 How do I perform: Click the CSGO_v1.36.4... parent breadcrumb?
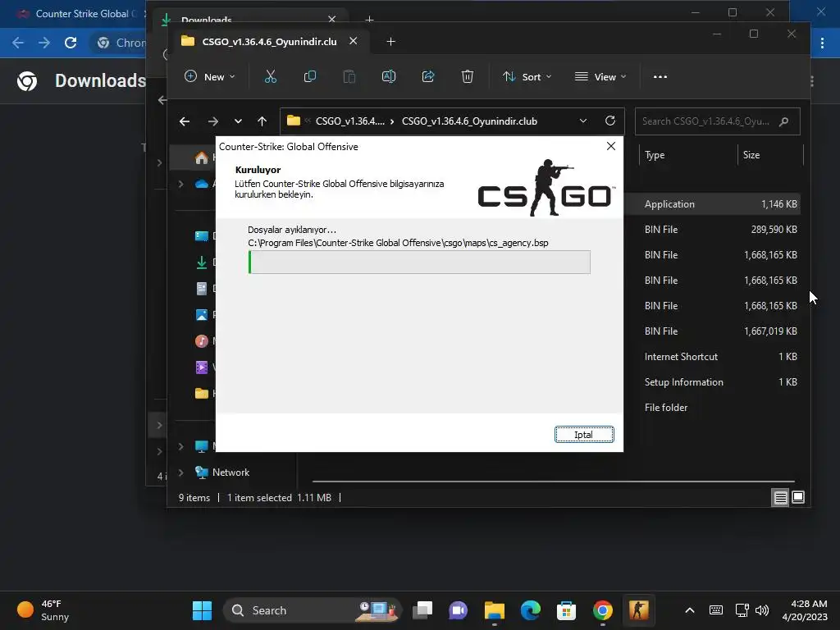[x=349, y=121]
